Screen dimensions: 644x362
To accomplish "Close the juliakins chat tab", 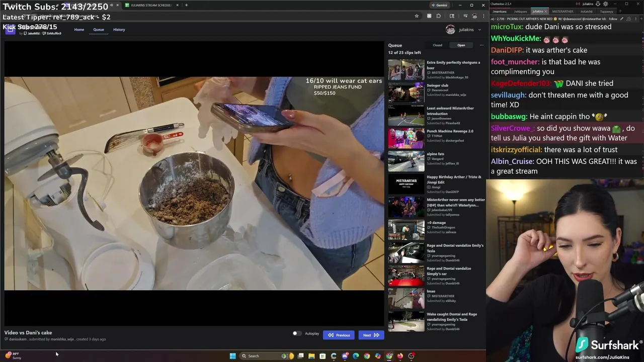I will pyautogui.click(x=545, y=12).
